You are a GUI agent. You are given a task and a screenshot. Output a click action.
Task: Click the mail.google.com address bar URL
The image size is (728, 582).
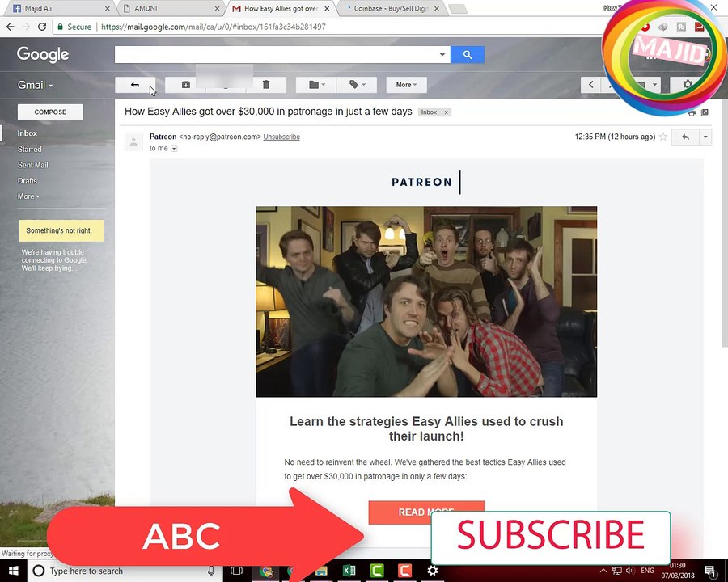[x=213, y=27]
